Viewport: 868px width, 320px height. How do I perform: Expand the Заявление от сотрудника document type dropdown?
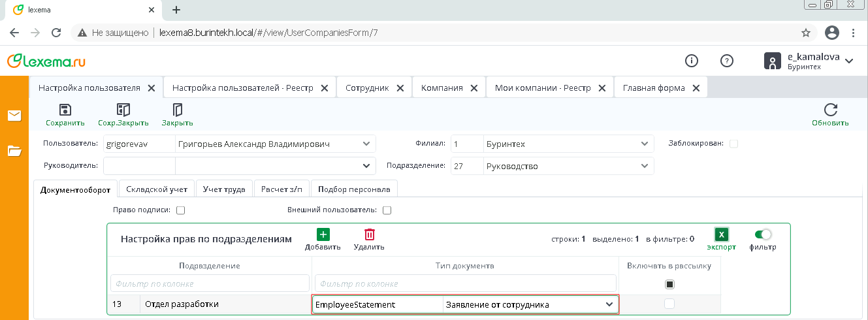[x=609, y=304]
